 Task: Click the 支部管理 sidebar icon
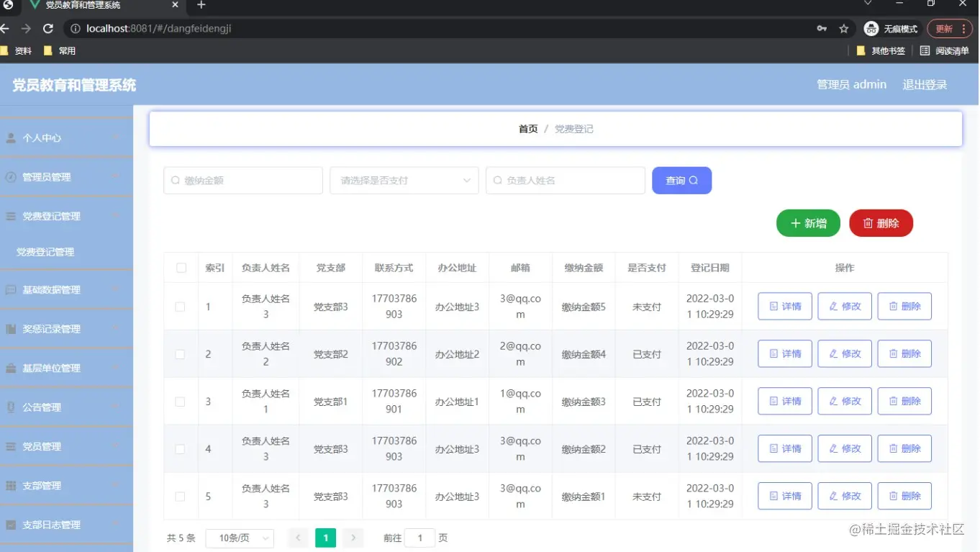pyautogui.click(x=11, y=486)
